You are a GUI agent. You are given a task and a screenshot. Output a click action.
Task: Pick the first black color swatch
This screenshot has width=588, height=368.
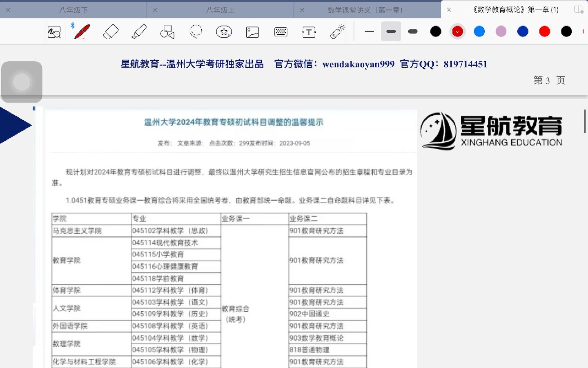click(x=436, y=31)
